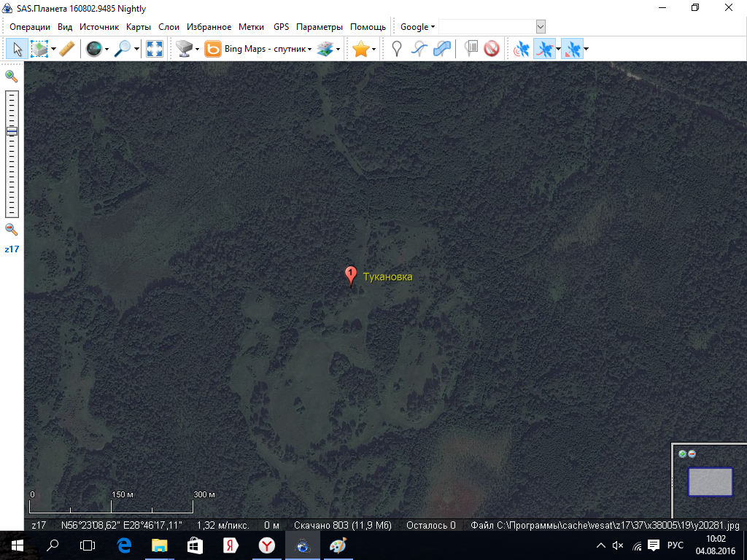This screenshot has width=747, height=560.
Task: Add a new placemark pin tool
Action: (396, 49)
